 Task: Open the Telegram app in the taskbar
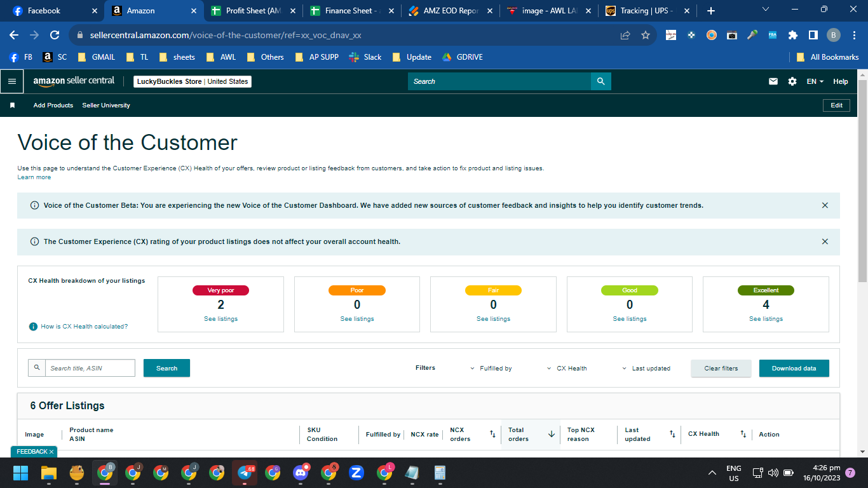point(245,473)
